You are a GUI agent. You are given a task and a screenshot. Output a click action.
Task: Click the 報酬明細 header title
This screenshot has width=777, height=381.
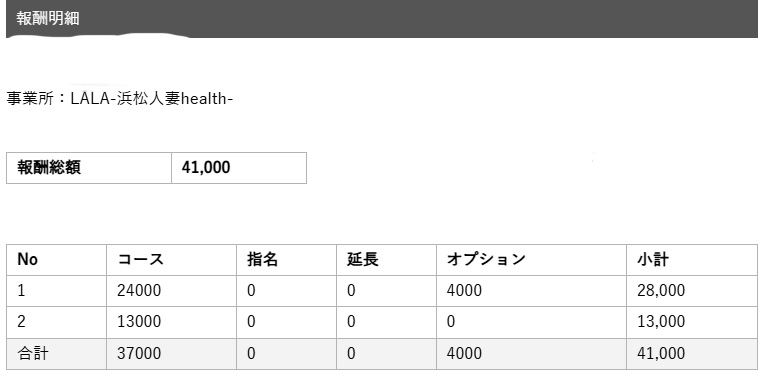click(48, 19)
